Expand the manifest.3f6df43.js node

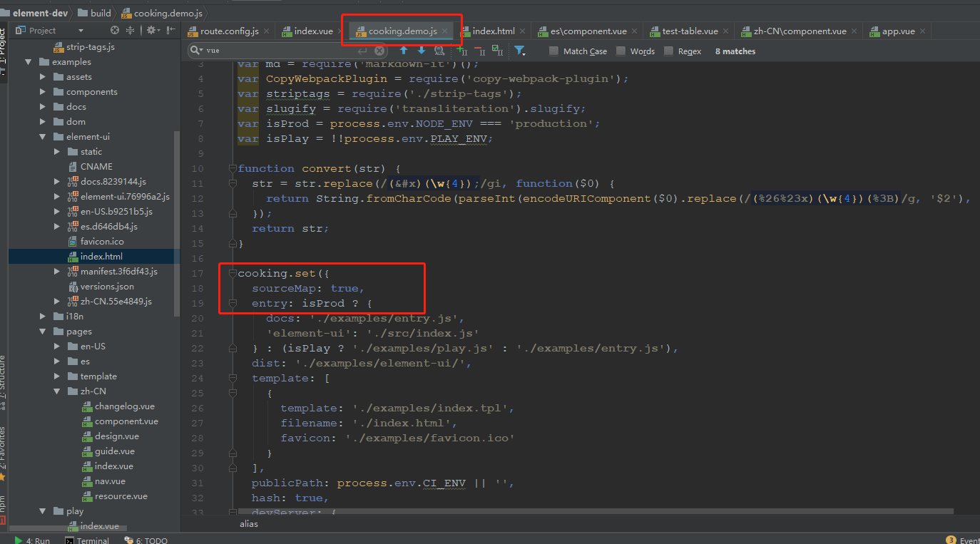pyautogui.click(x=57, y=271)
